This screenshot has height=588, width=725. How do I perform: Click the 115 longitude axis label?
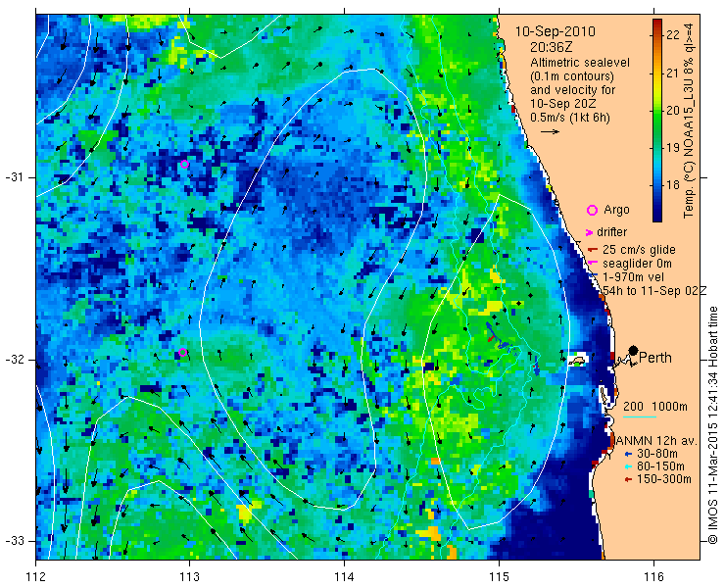coord(499,577)
